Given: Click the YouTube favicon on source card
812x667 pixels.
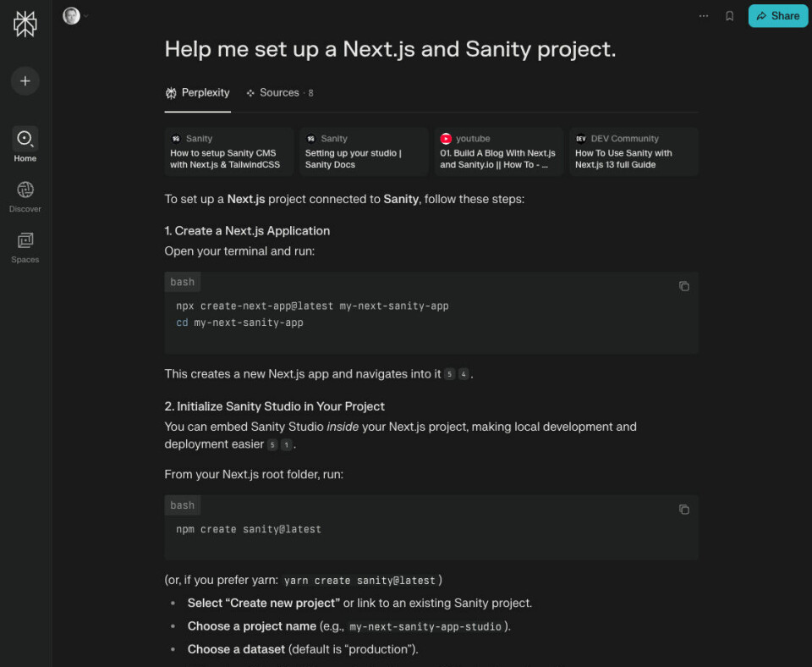Looking at the screenshot, I should point(446,139).
